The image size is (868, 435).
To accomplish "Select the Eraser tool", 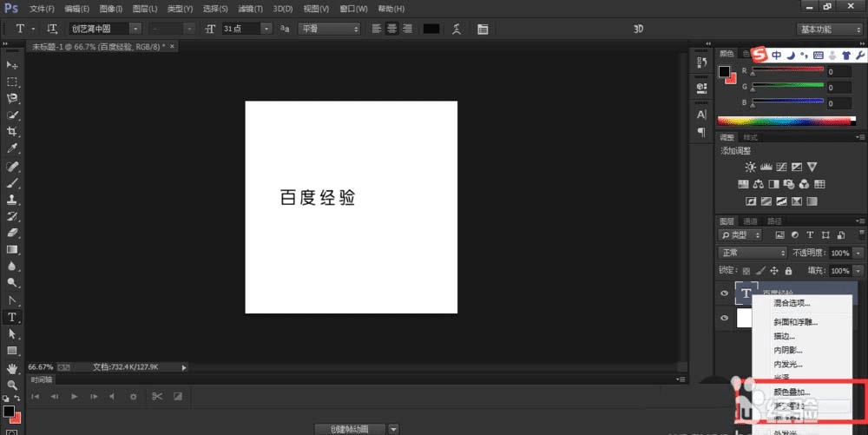I will (11, 233).
